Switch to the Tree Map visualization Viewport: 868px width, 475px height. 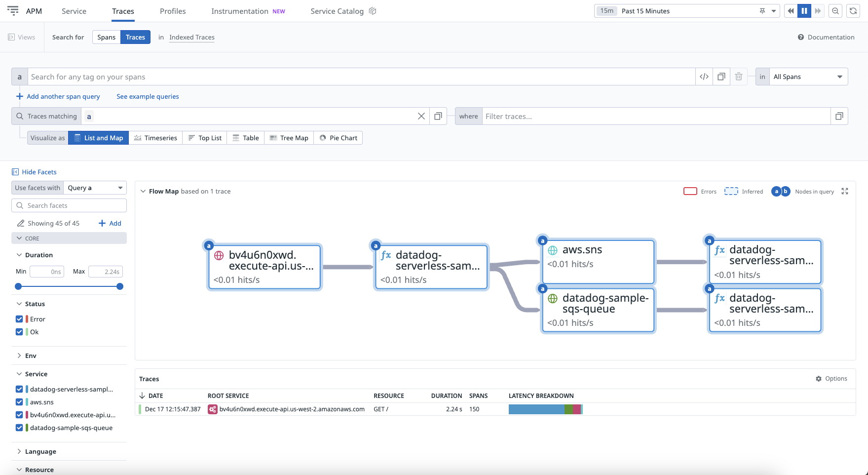pyautogui.click(x=289, y=137)
